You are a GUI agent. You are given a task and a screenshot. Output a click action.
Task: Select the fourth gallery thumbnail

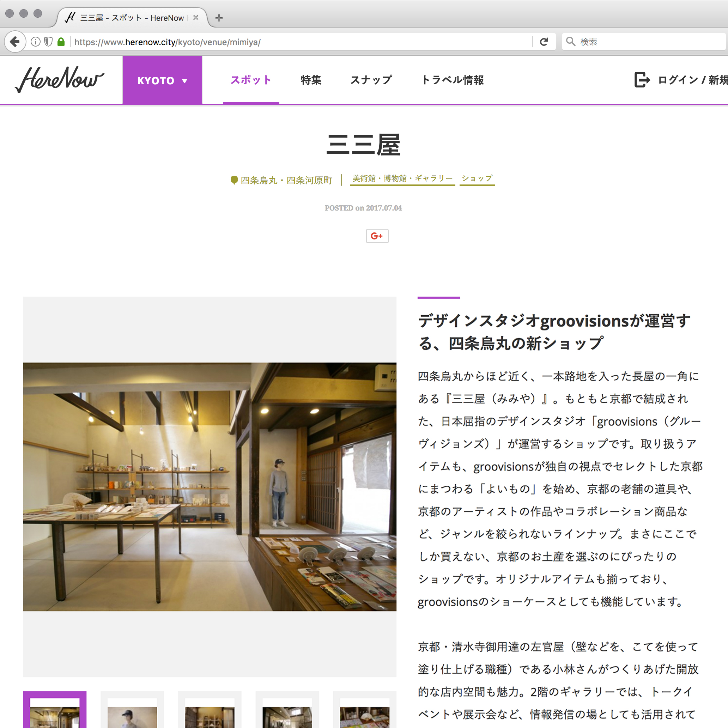coord(287,710)
